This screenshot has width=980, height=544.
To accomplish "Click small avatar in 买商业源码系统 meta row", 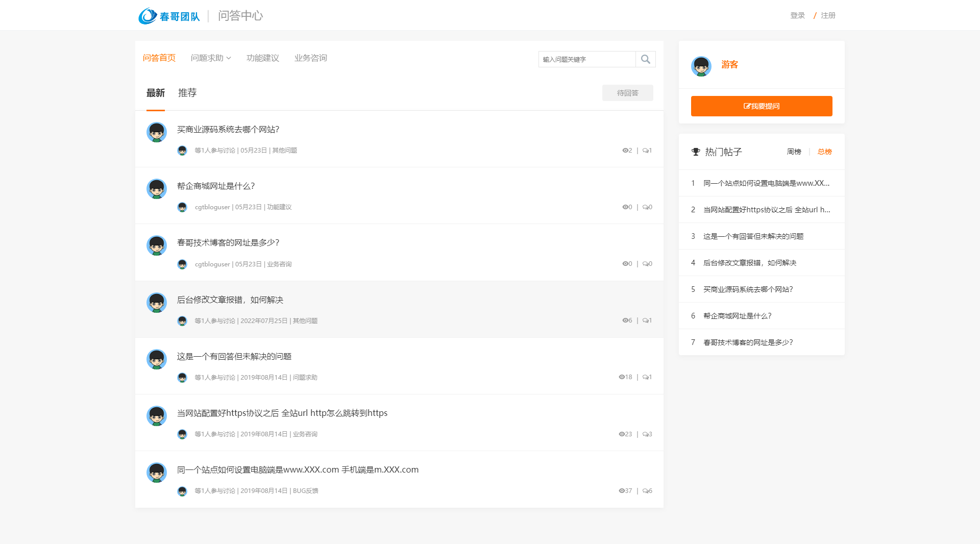I will click(x=182, y=151).
